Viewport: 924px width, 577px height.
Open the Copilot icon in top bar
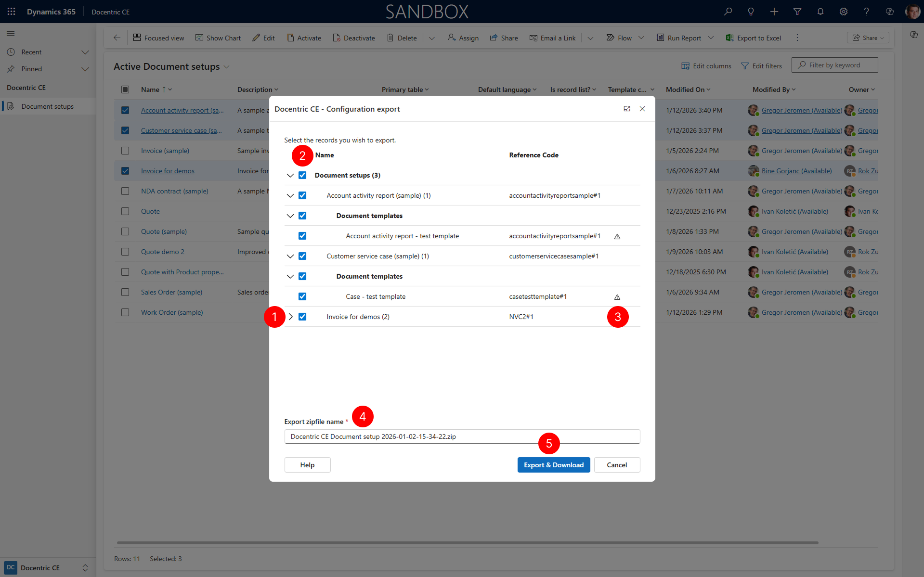tap(890, 12)
